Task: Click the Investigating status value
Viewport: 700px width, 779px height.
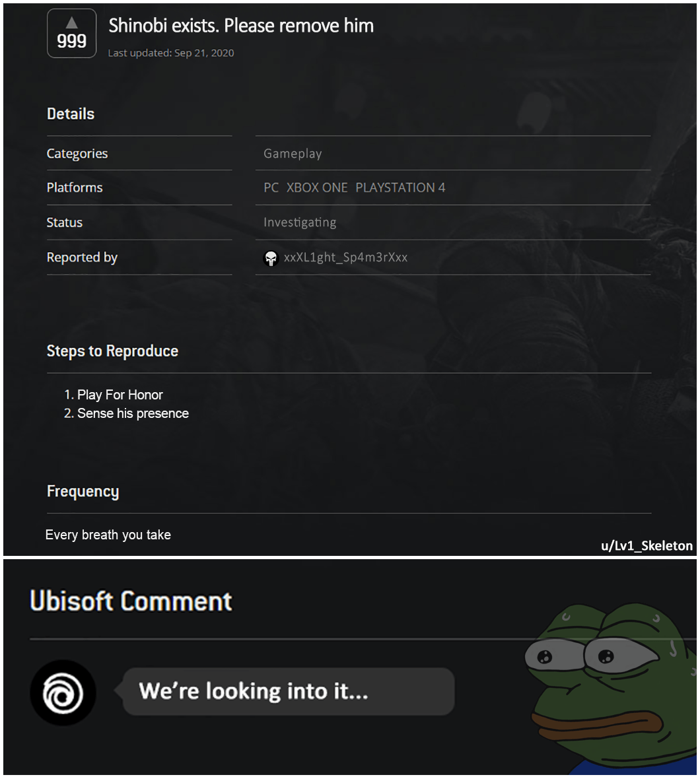Action: coord(300,222)
